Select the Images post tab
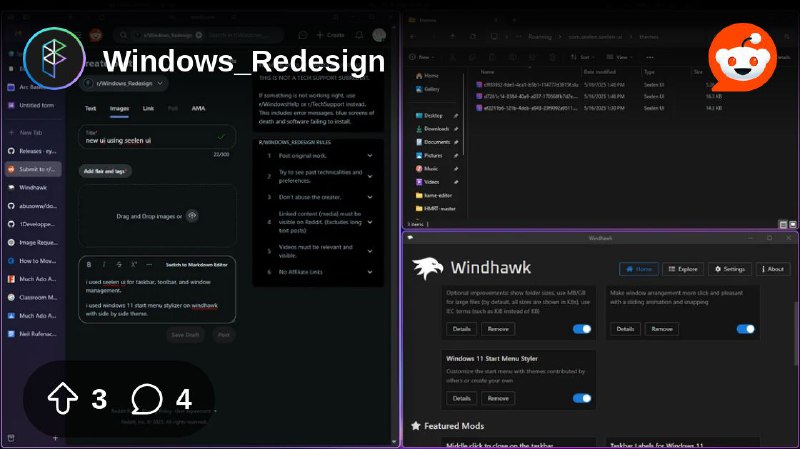Viewport: 800px width, 449px height. [x=119, y=108]
